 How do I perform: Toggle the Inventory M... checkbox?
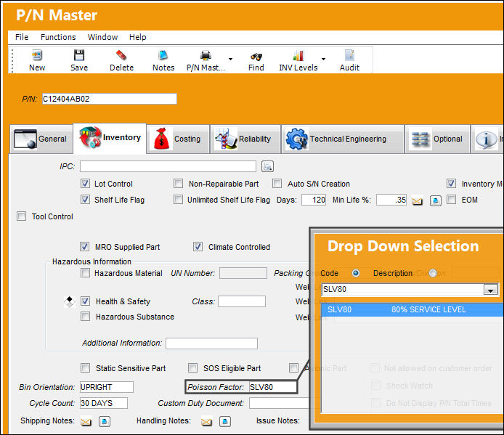tap(451, 184)
